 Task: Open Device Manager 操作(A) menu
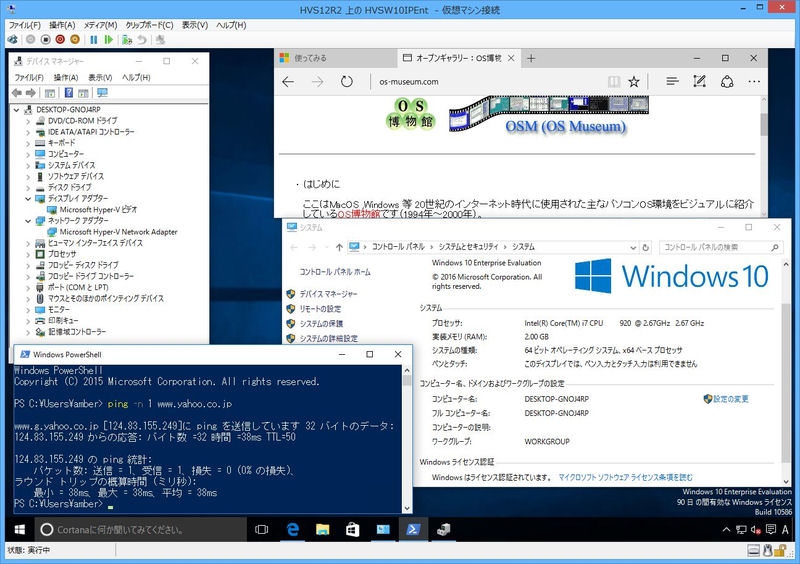click(66, 77)
